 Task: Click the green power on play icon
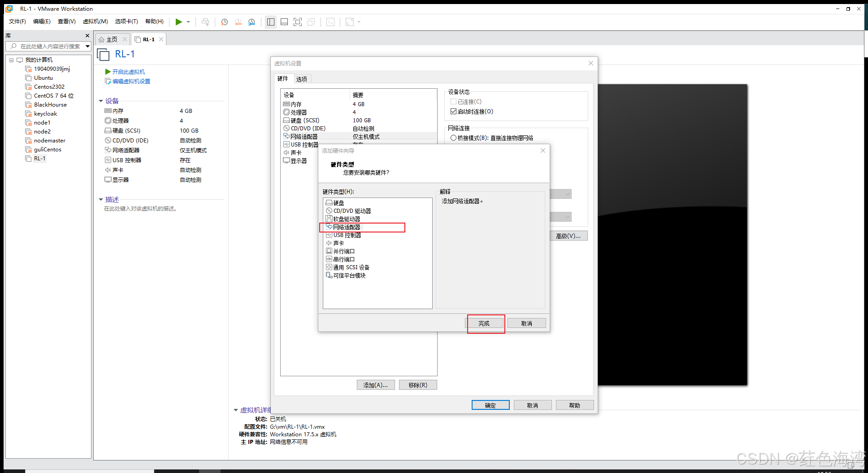(178, 22)
